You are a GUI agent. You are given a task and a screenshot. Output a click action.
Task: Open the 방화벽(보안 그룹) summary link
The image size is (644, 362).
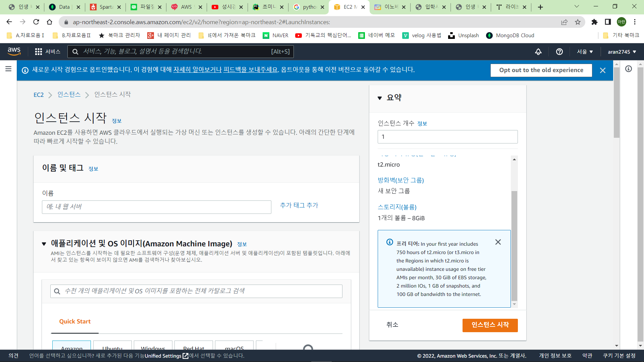(401, 180)
